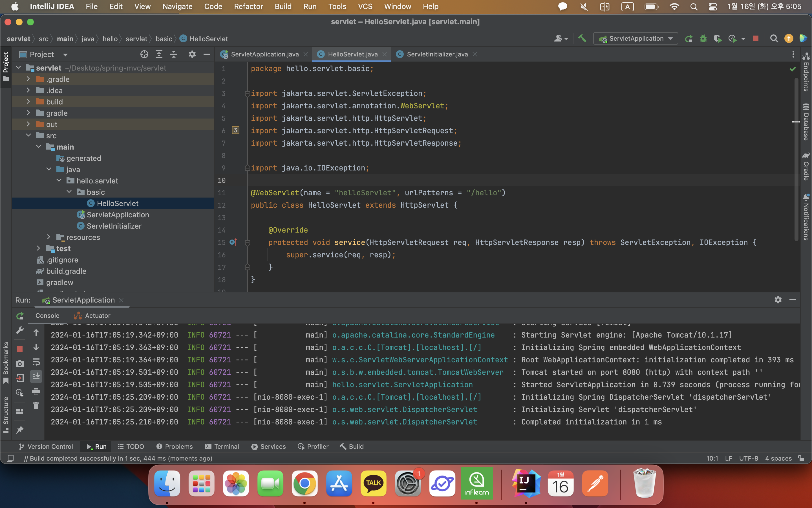This screenshot has height=508, width=812.
Task: Toggle tool window bars icon bottom-left
Action: [x=10, y=458]
